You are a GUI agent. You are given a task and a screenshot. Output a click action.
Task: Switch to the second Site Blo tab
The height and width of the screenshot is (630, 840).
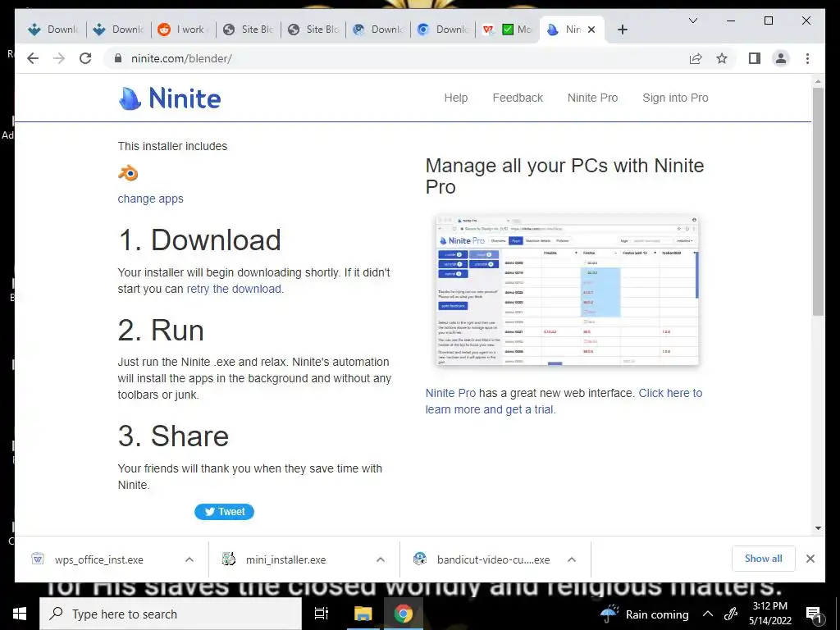(313, 30)
